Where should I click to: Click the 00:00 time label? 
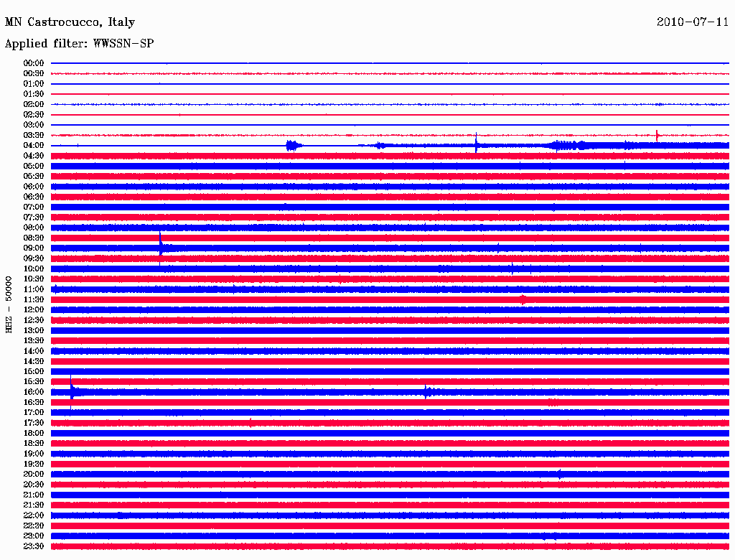(34, 63)
